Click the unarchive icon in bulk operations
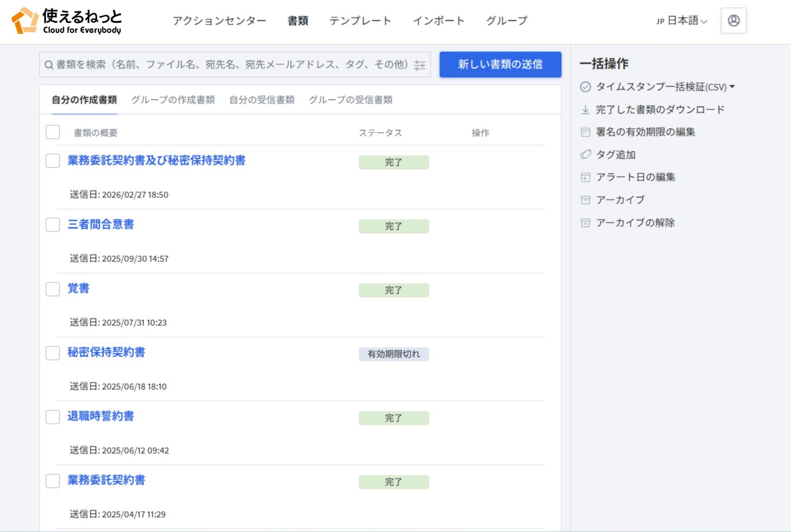 585,223
